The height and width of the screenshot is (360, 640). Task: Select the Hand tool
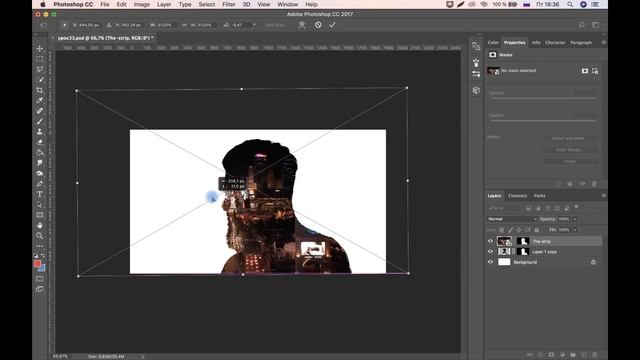coord(40,225)
